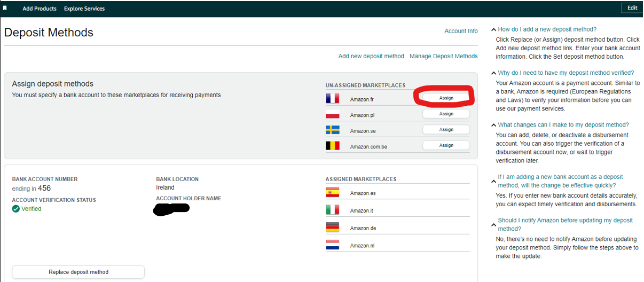This screenshot has height=282, width=644.
Task: Click the ACCOUNT VERIFICATION STATUS label
Action: pos(54,200)
